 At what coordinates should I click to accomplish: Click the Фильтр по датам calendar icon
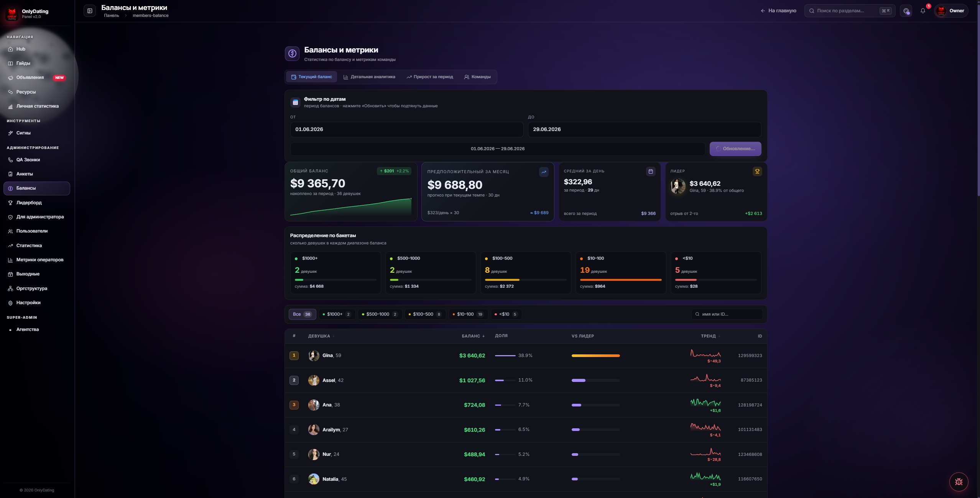point(295,102)
